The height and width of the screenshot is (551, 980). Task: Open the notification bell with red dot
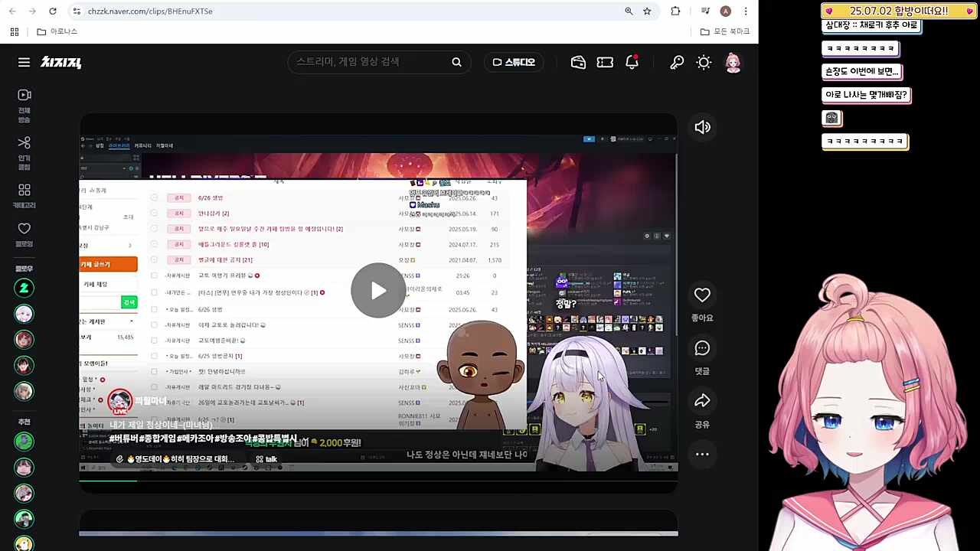pos(632,62)
